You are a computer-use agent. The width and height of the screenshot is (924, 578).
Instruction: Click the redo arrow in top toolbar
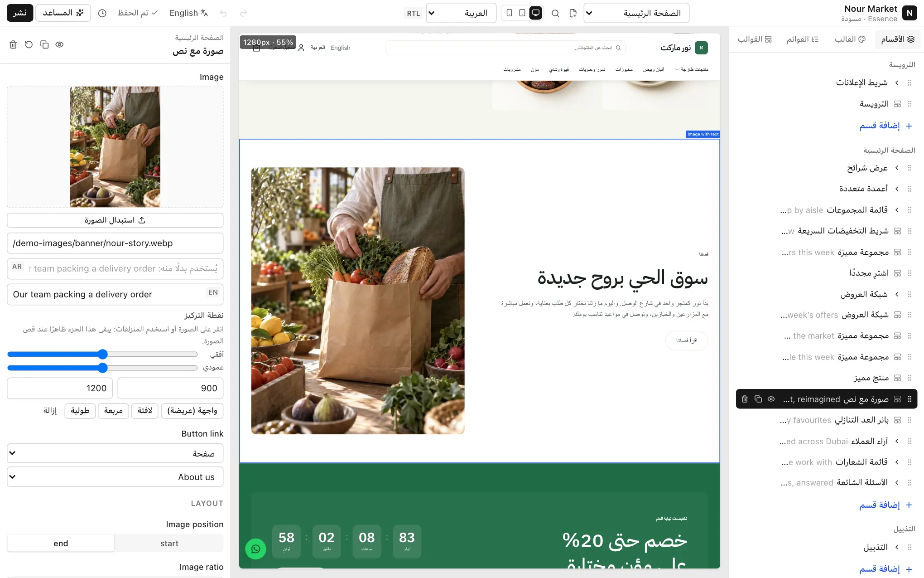[x=244, y=13]
